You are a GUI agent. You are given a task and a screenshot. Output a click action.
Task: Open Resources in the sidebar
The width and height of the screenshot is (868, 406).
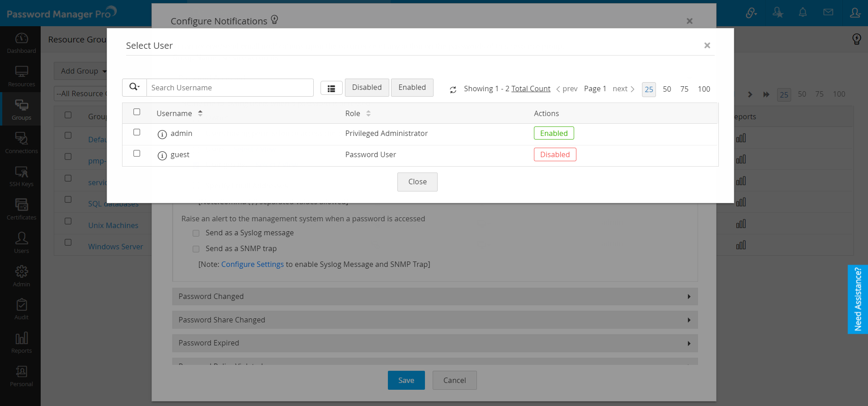(x=21, y=76)
